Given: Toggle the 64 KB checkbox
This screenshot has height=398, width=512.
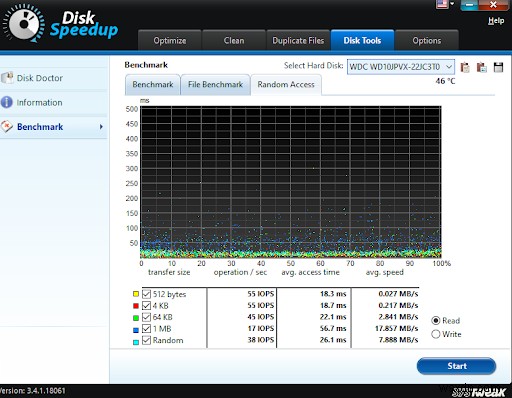Looking at the screenshot, I should [146, 317].
